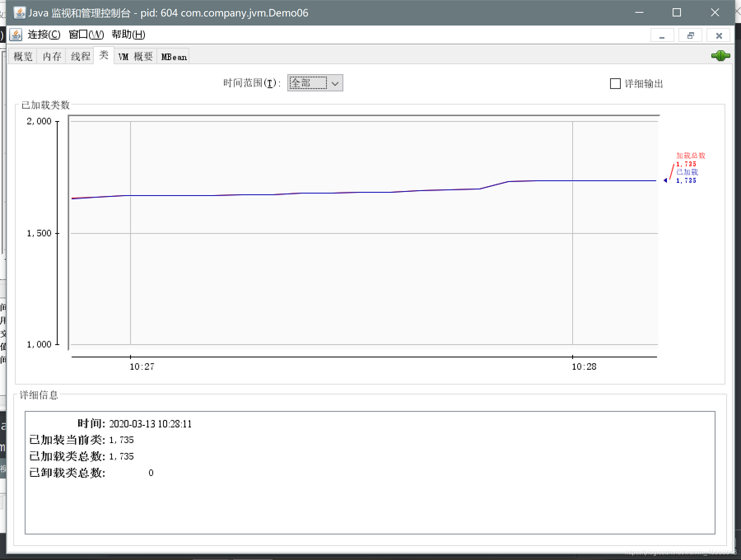The image size is (741, 560).
Task: Click the 1,500 y-axis label
Action: [x=39, y=233]
